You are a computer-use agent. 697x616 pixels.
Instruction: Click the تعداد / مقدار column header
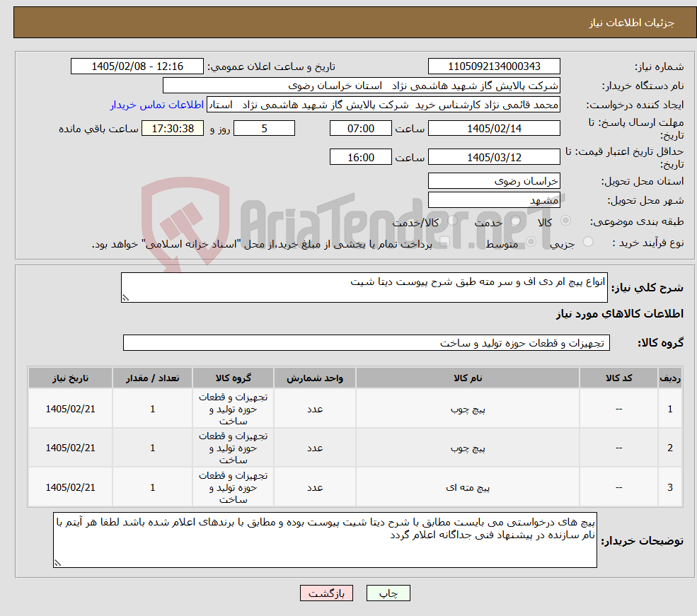click(152, 378)
